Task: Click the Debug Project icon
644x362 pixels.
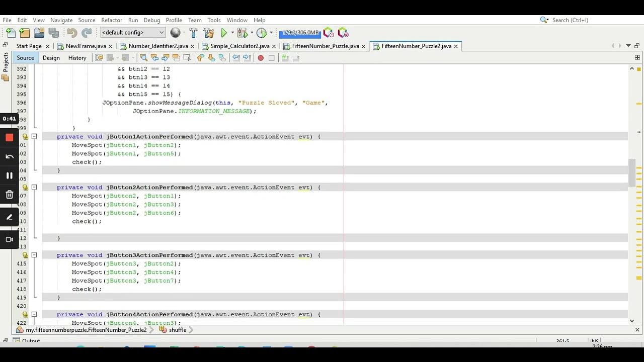Action: 242,33
